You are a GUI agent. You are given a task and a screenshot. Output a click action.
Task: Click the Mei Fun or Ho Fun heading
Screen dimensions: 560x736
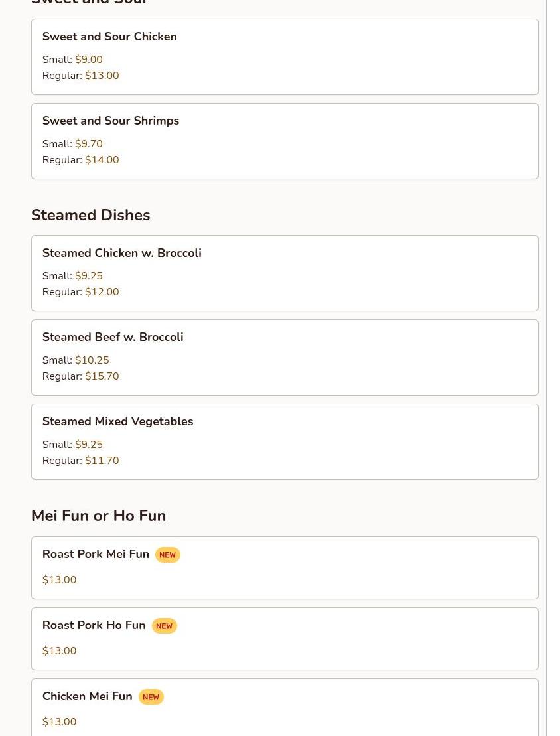98,516
